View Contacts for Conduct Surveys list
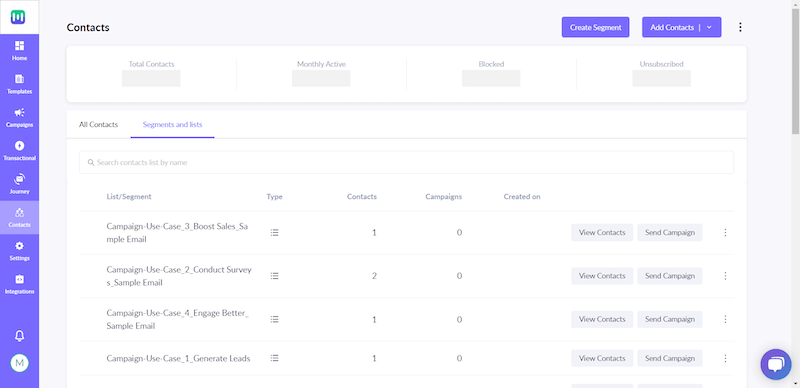 pyautogui.click(x=602, y=276)
